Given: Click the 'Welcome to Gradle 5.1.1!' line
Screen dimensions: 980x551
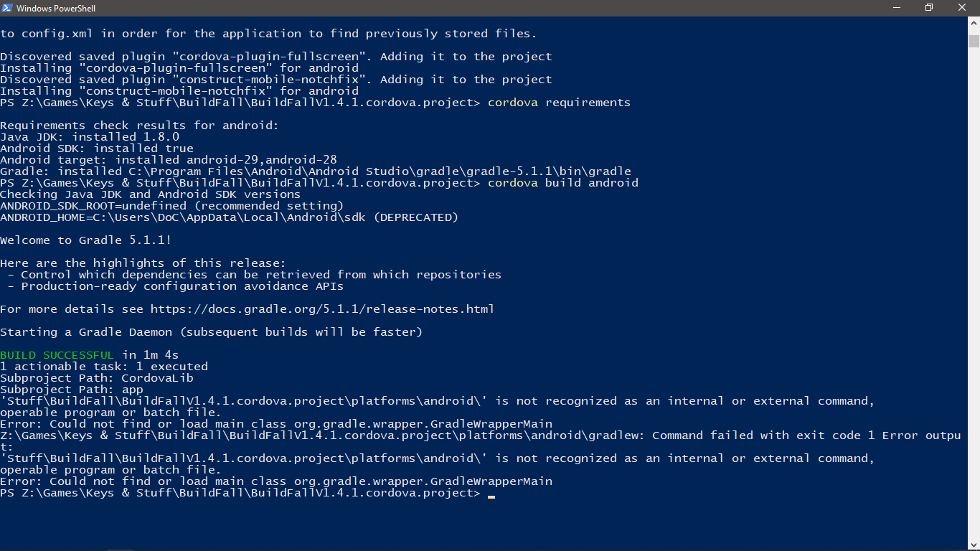Looking at the screenshot, I should pyautogui.click(x=86, y=240).
